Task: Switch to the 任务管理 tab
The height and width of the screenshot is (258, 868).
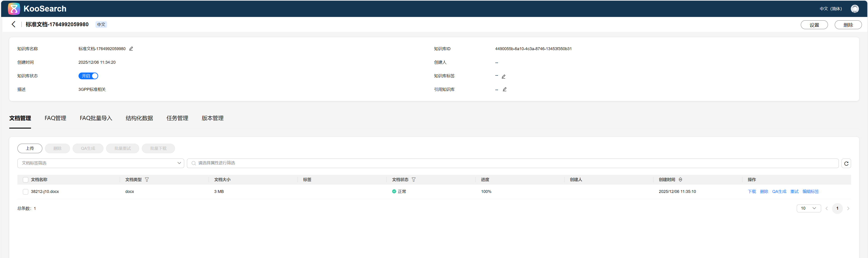Action: coord(177,118)
